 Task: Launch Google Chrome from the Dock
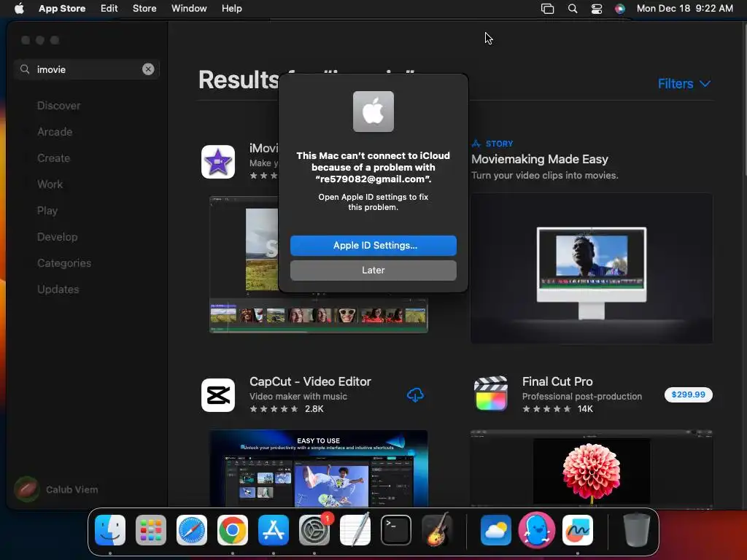pyautogui.click(x=233, y=530)
